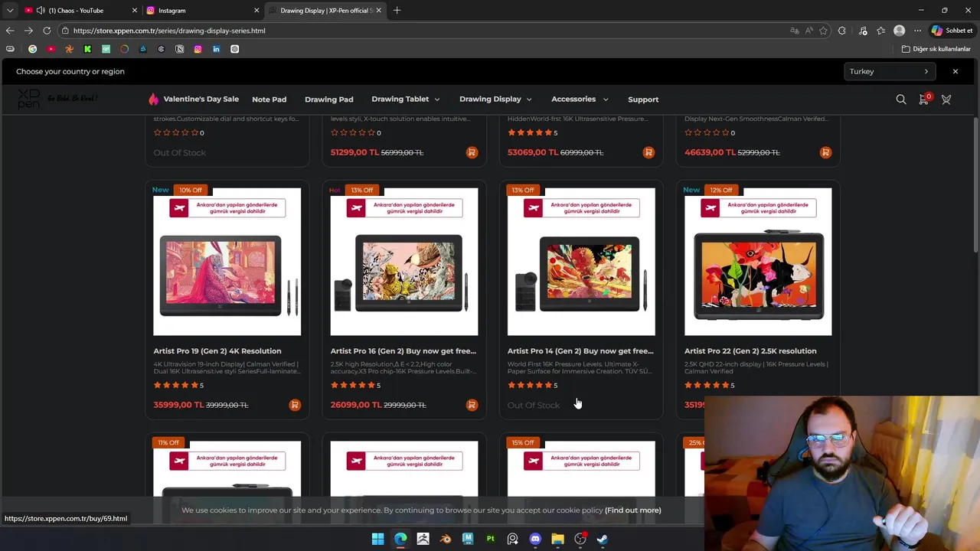The width and height of the screenshot is (980, 551).
Task: Click the 35999,00 TL price text
Action: point(178,405)
